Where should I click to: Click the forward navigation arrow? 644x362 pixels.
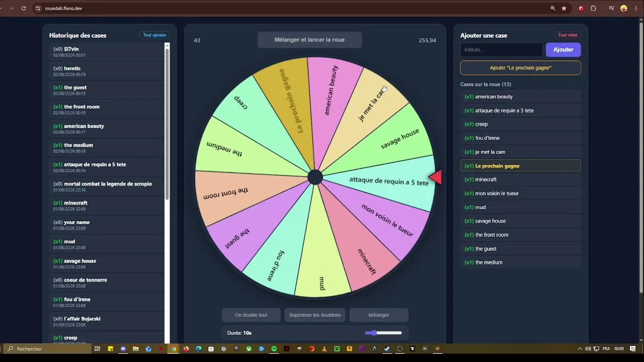[11, 8]
